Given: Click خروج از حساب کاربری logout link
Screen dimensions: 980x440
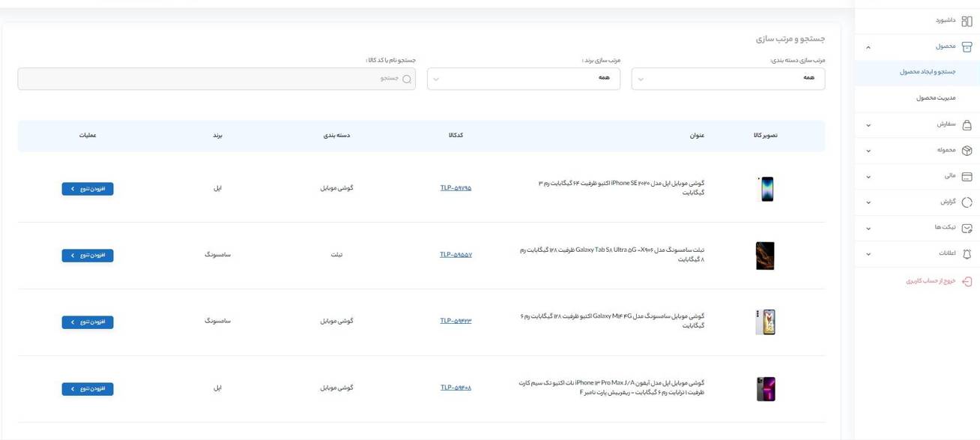Looking at the screenshot, I should pyautogui.click(x=931, y=281).
